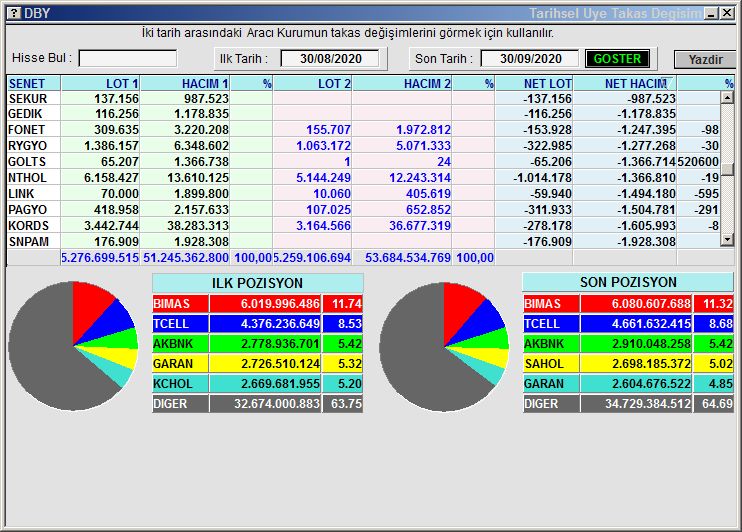
Task: Click the GOSTER button
Action: 617,59
